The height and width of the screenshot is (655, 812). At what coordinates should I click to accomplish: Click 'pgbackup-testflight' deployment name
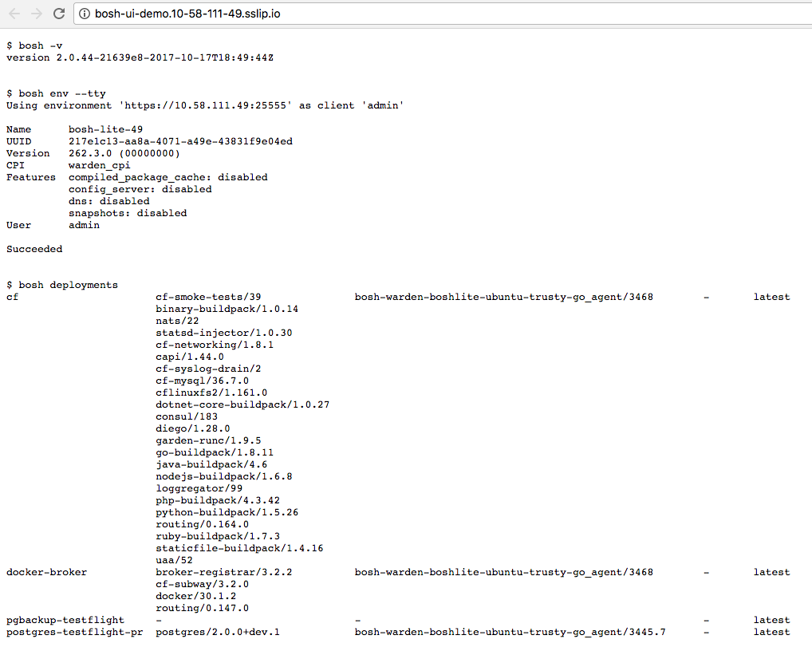pyautogui.click(x=65, y=620)
